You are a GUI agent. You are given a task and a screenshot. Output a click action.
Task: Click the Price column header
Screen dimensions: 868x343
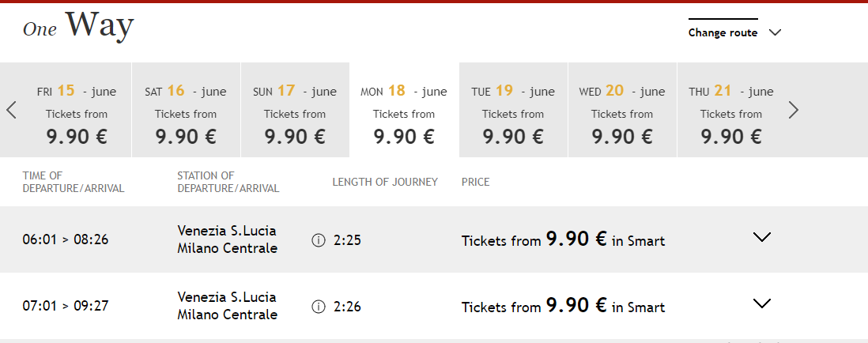click(x=475, y=182)
